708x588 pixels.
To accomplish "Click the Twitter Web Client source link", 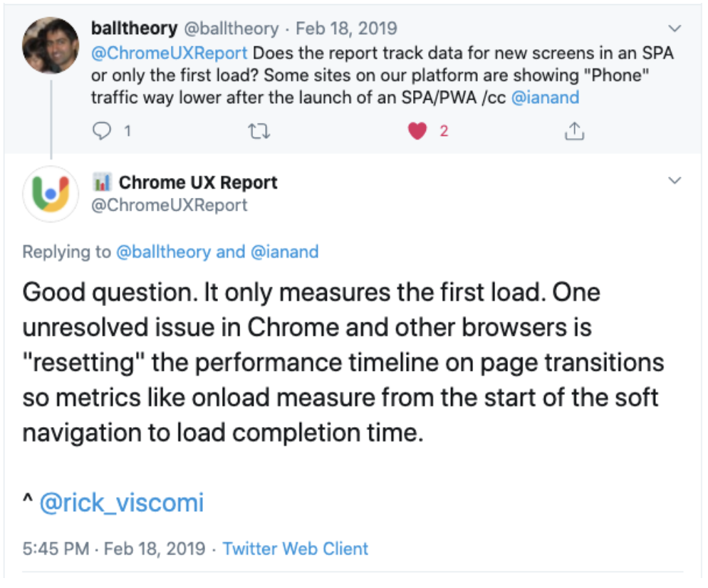I will pyautogui.click(x=296, y=549).
